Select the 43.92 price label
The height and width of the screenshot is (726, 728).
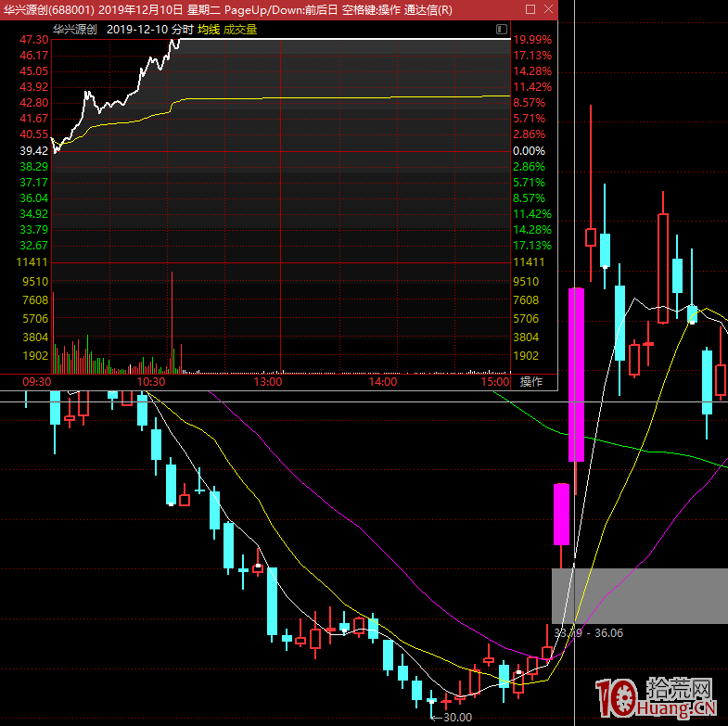click(34, 87)
